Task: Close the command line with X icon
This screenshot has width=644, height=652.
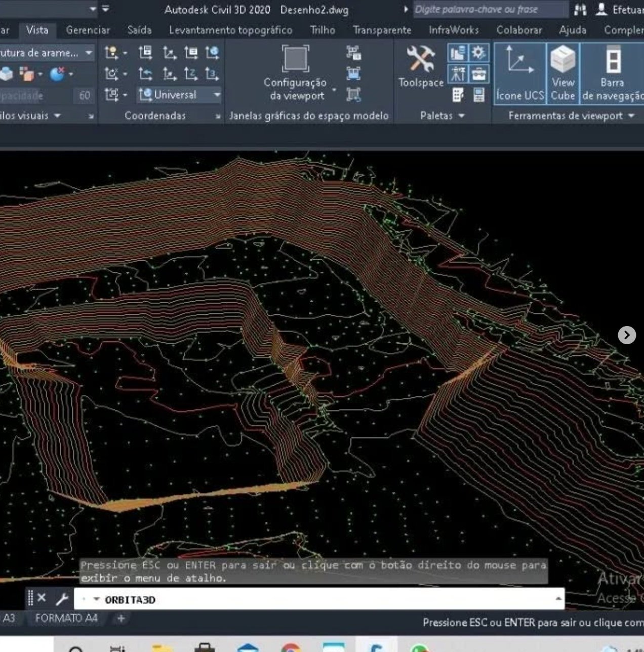Action: 42,598
